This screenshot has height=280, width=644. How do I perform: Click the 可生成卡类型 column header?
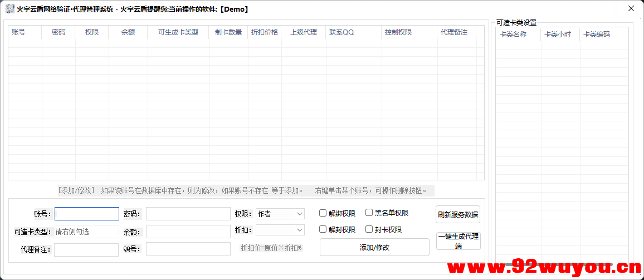tap(178, 32)
